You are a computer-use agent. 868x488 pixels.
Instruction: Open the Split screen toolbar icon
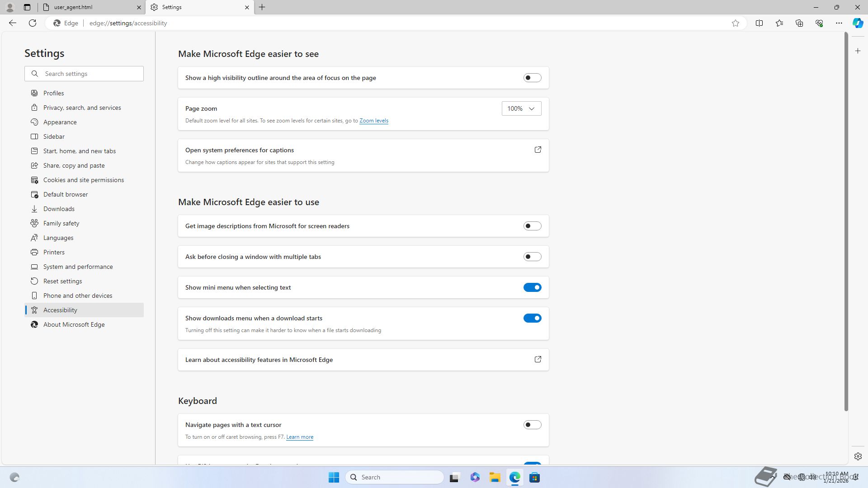coord(759,23)
